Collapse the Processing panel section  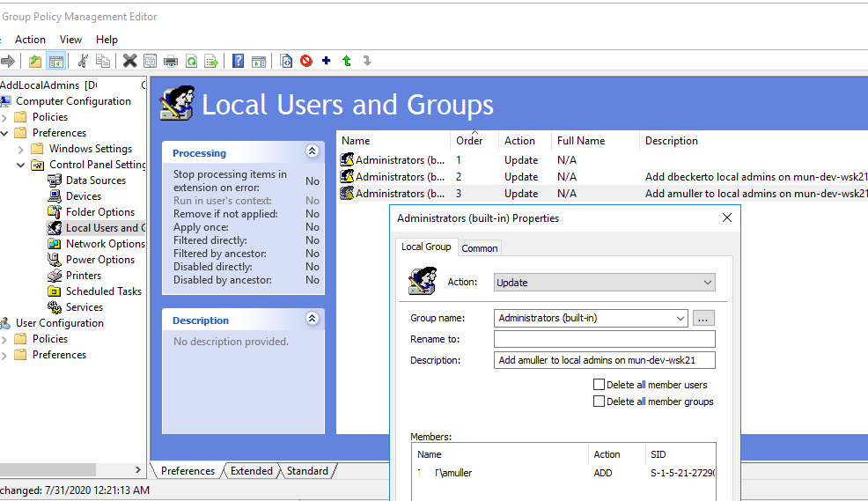[x=312, y=151]
